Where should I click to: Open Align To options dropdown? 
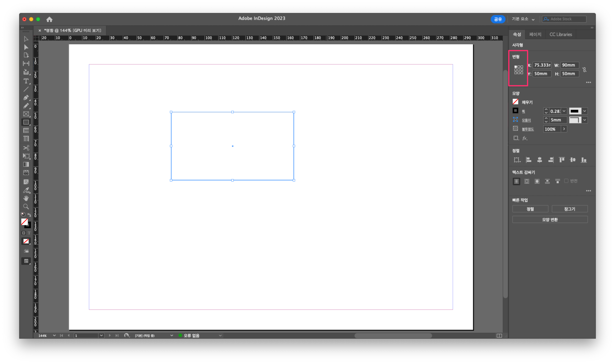coord(517,160)
